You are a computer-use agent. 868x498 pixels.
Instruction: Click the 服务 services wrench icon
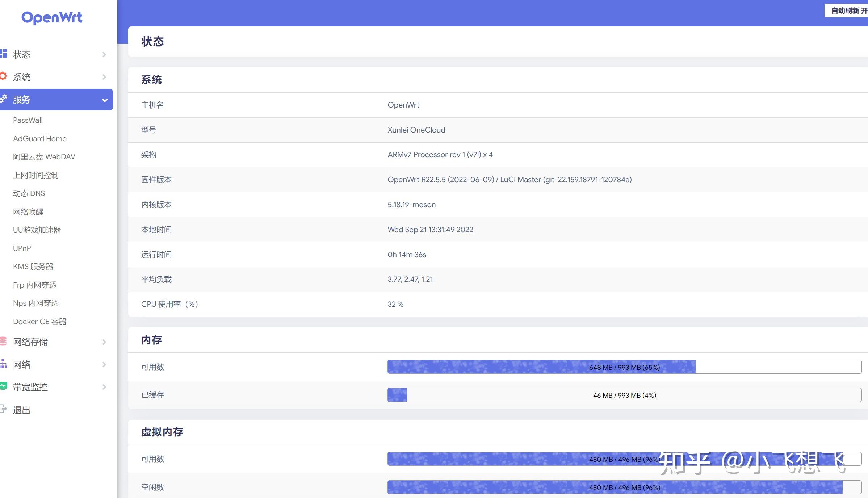point(4,99)
